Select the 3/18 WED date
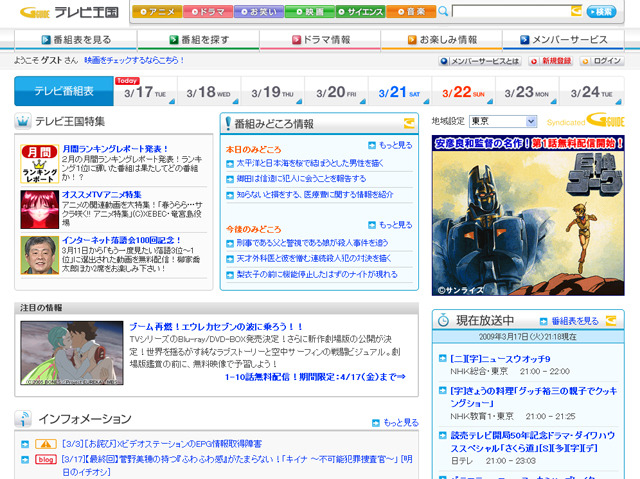640x479 pixels. 209,92
